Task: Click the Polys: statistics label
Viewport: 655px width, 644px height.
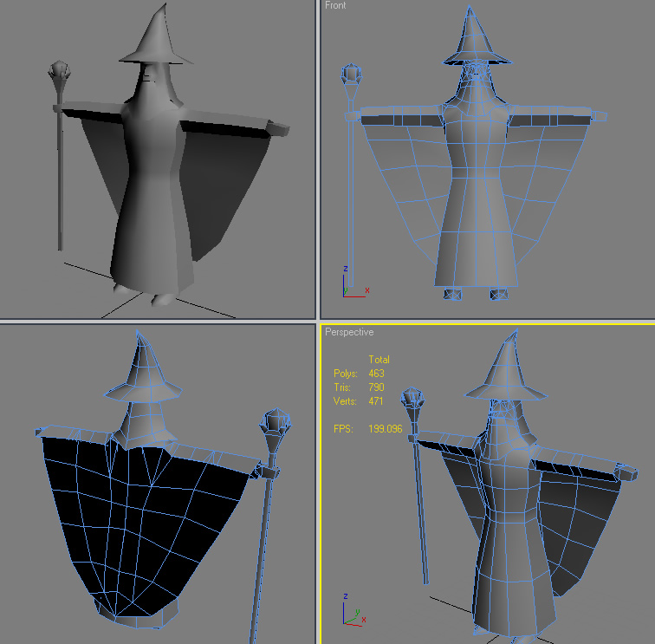Action: [x=346, y=374]
